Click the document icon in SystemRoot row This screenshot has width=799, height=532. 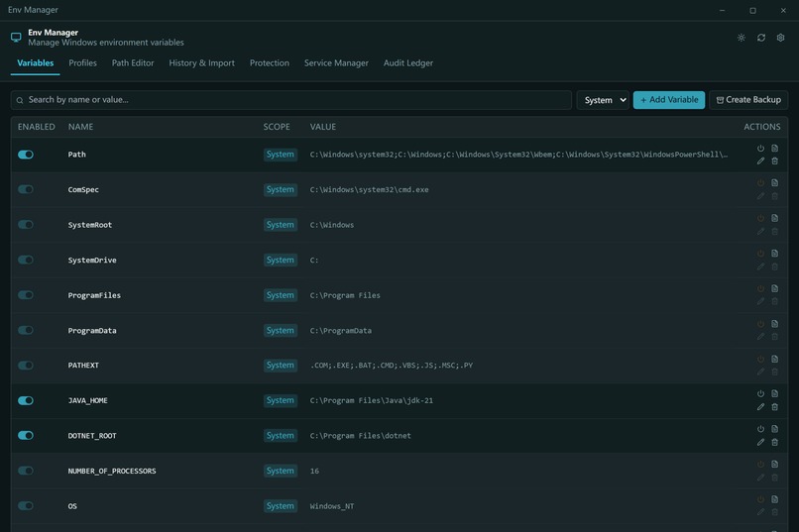click(774, 218)
